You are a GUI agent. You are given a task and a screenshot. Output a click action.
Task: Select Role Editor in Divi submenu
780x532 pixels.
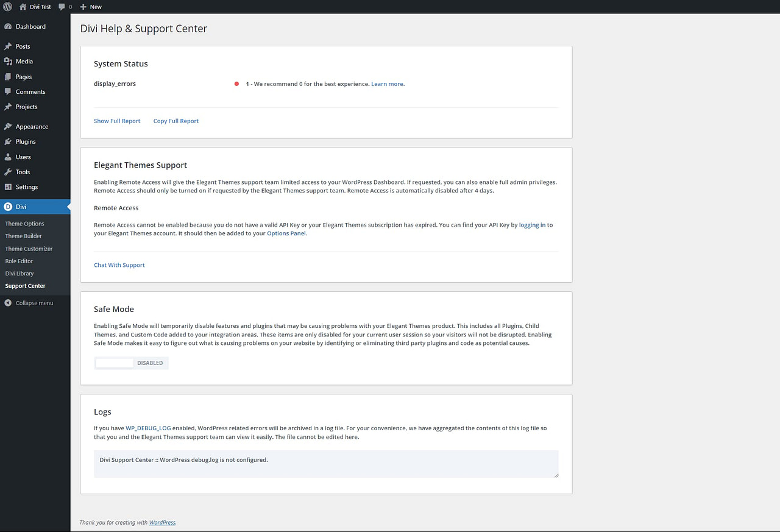19,261
